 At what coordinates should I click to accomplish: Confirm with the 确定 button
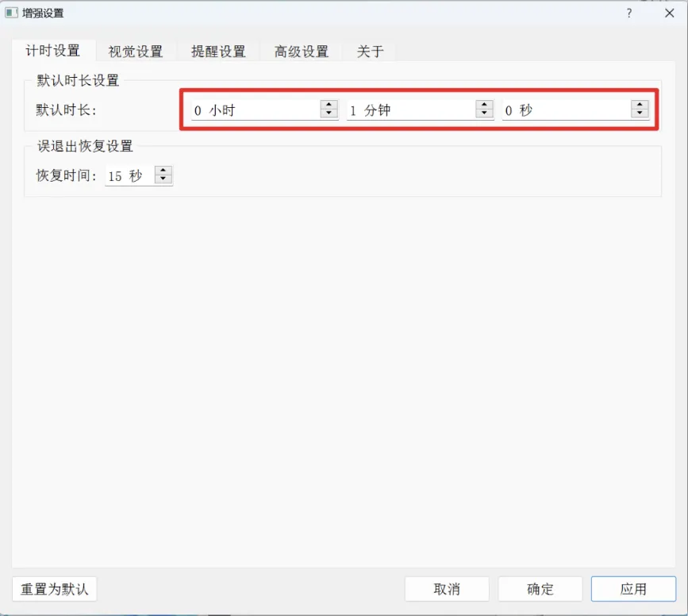point(540,589)
